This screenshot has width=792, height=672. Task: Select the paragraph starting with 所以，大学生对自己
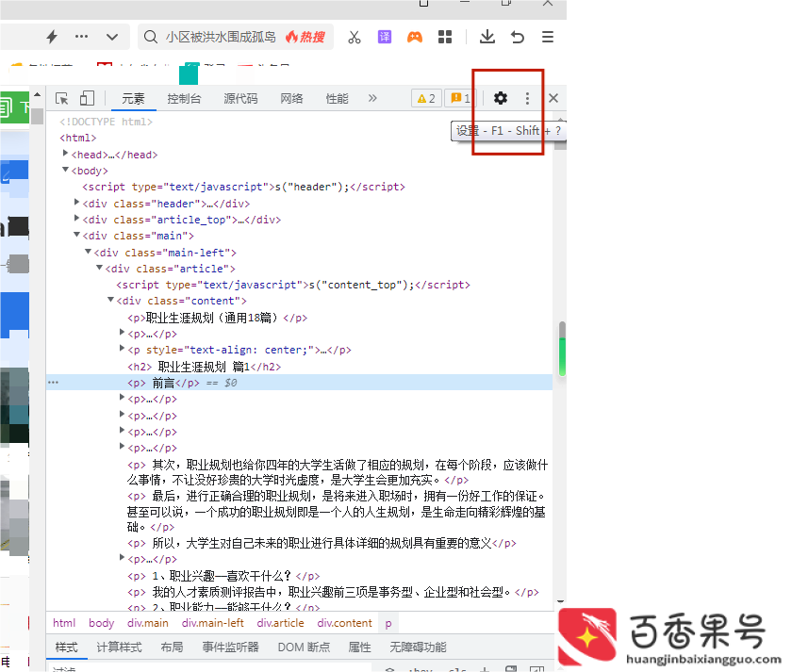322,543
